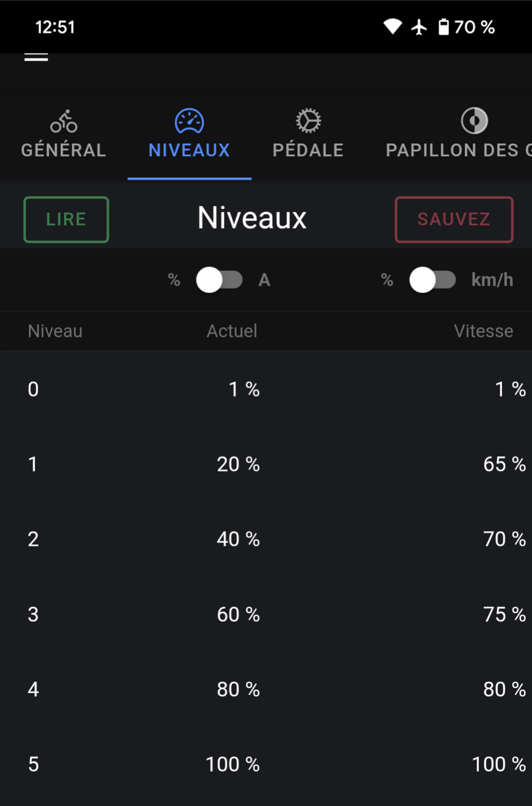
Task: Toggle speed unit between % and km/h
Action: tap(432, 280)
